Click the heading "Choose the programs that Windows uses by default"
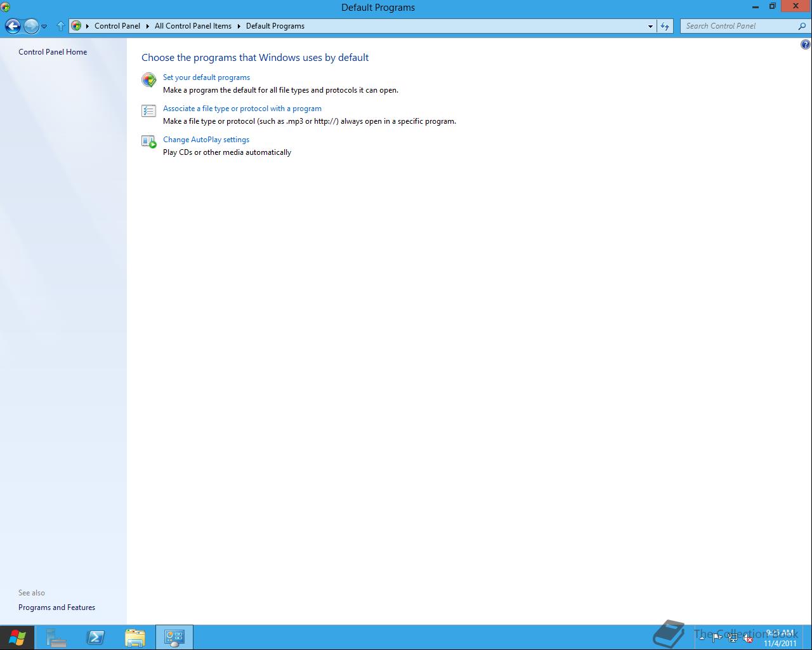Image resolution: width=812 pixels, height=650 pixels. (255, 58)
